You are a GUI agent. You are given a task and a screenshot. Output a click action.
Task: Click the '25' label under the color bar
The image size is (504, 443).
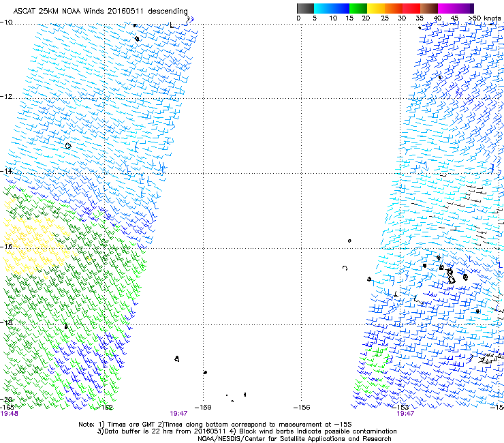[385, 18]
